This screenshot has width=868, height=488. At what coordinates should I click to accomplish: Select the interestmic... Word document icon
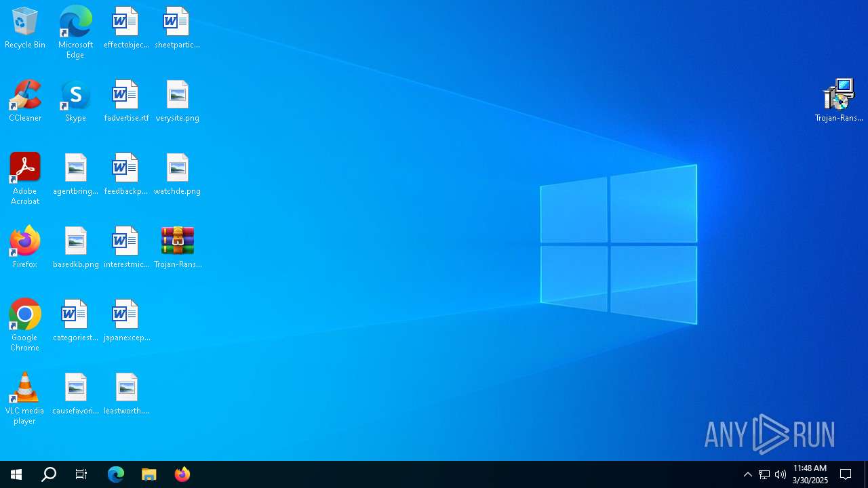coord(126,248)
